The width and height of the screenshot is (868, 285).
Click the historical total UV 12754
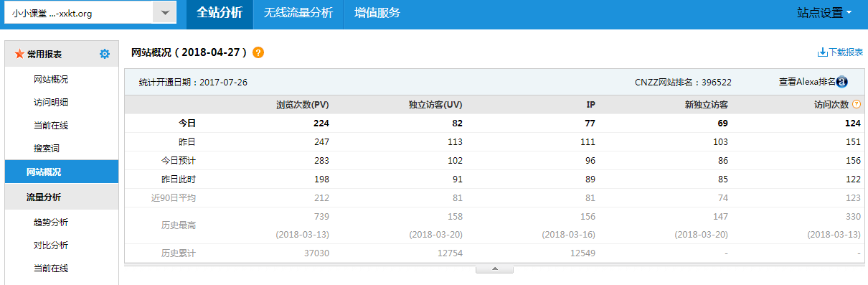(450, 253)
